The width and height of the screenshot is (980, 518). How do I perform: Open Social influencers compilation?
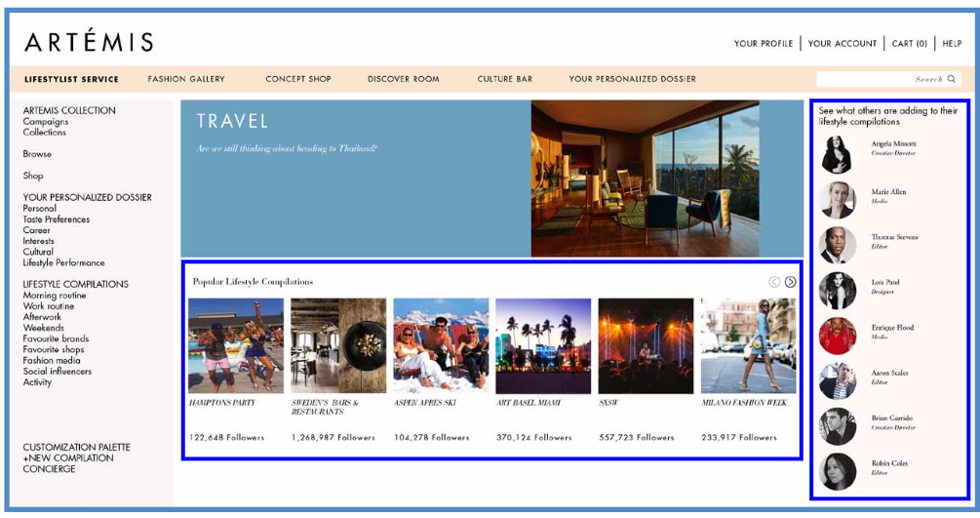(57, 371)
